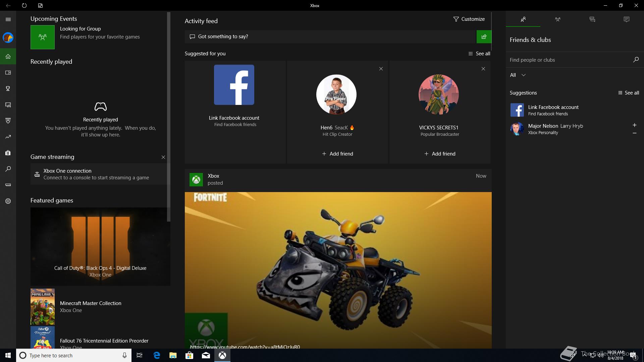Remove Major Nelson suggestion with minus icon
This screenshot has width=644, height=362.
(x=634, y=133)
